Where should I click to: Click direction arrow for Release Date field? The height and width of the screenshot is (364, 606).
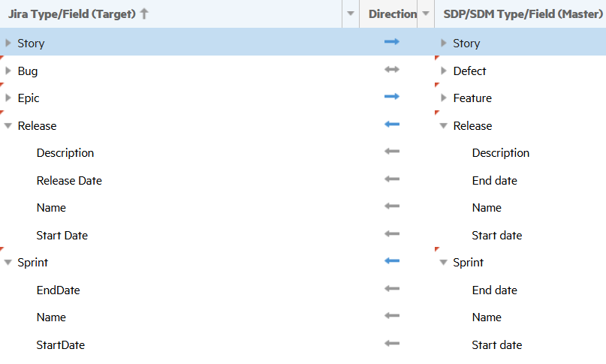(x=391, y=180)
